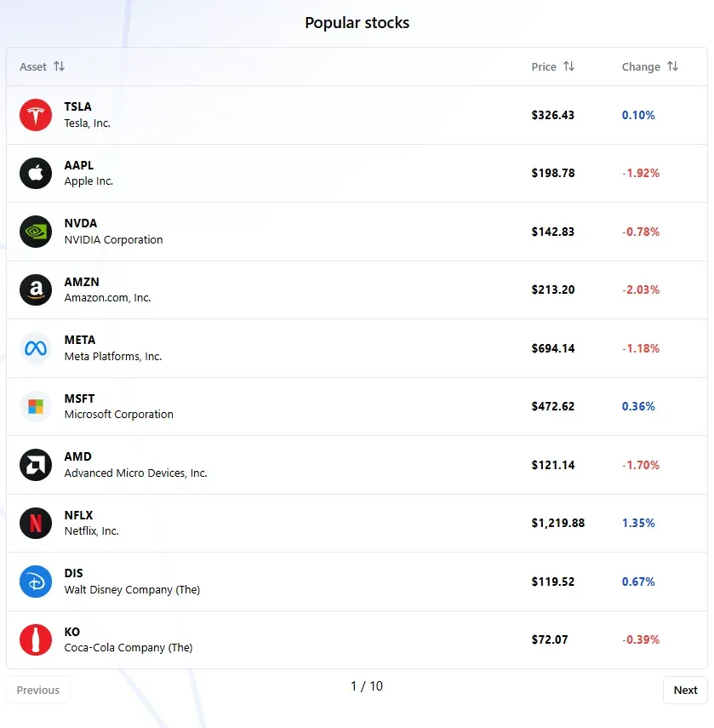714x728 pixels.
Task: Click the AMZN change value -2.03%
Action: 640,289
